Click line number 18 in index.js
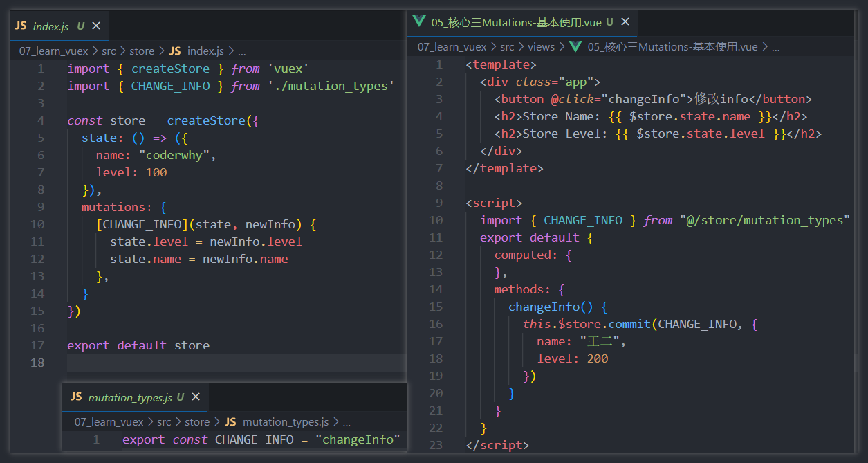 (x=37, y=363)
